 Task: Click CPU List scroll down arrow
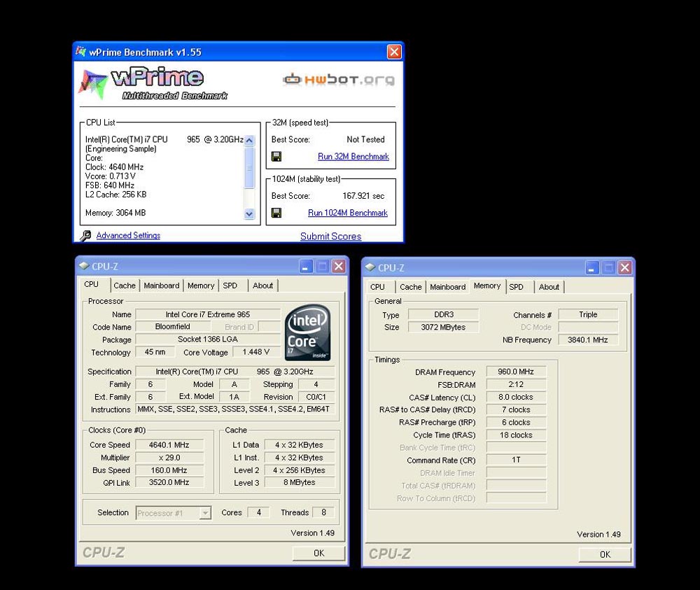point(250,213)
